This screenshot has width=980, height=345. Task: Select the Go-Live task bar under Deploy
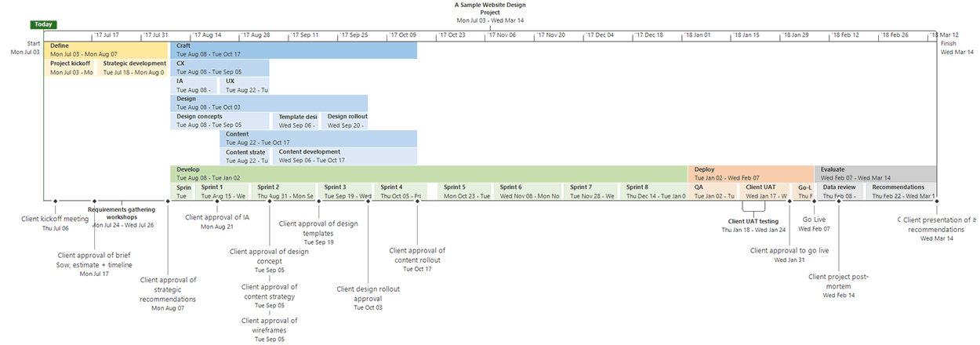pyautogui.click(x=804, y=191)
